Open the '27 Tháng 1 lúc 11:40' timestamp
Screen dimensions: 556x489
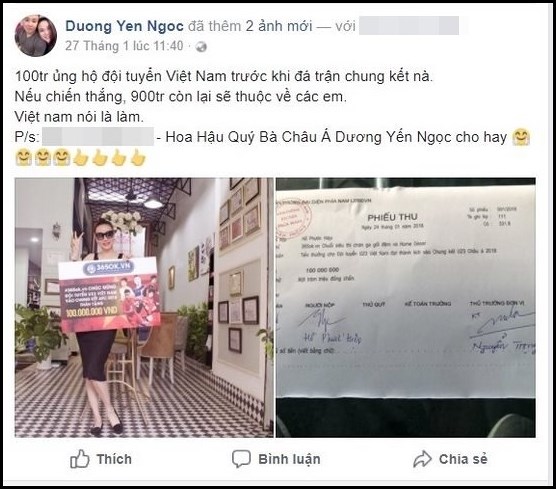[124, 46]
